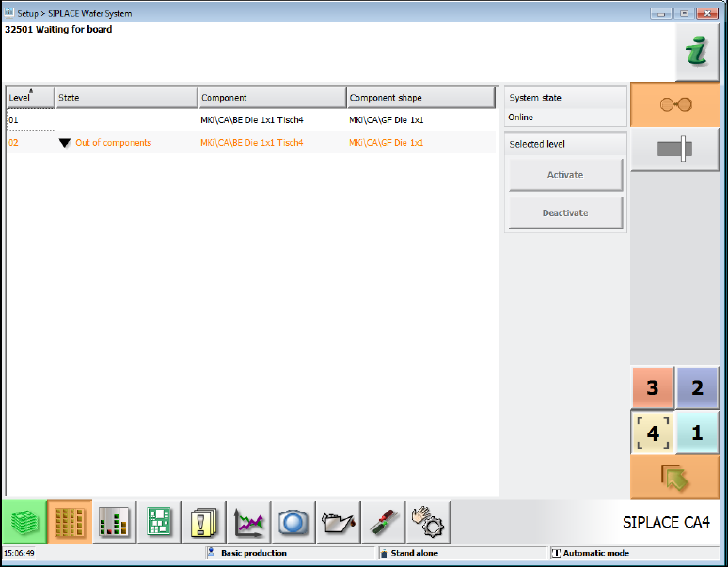Image resolution: width=728 pixels, height=567 pixels.
Task: Click the Deactivate button
Action: pos(565,213)
